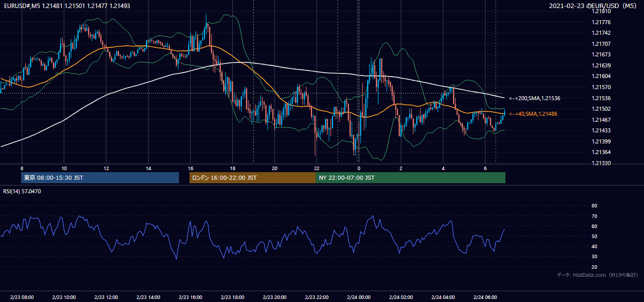Click the 2/23 20:00 date label
Image resolution: width=644 pixels, height=302 pixels.
click(x=274, y=297)
